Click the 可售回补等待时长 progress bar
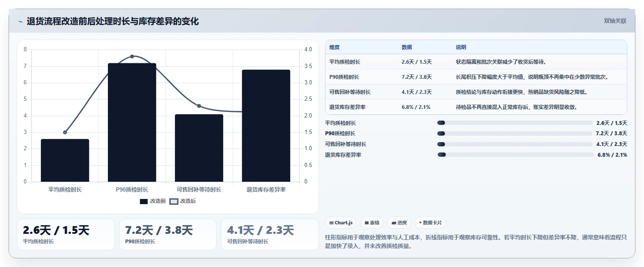Image resolution: width=644 pixels, height=267 pixels. point(515,144)
